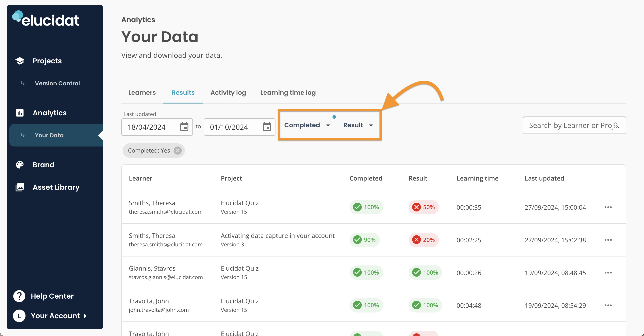The image size is (644, 336).
Task: Open Version Control in the sidebar
Action: [58, 83]
